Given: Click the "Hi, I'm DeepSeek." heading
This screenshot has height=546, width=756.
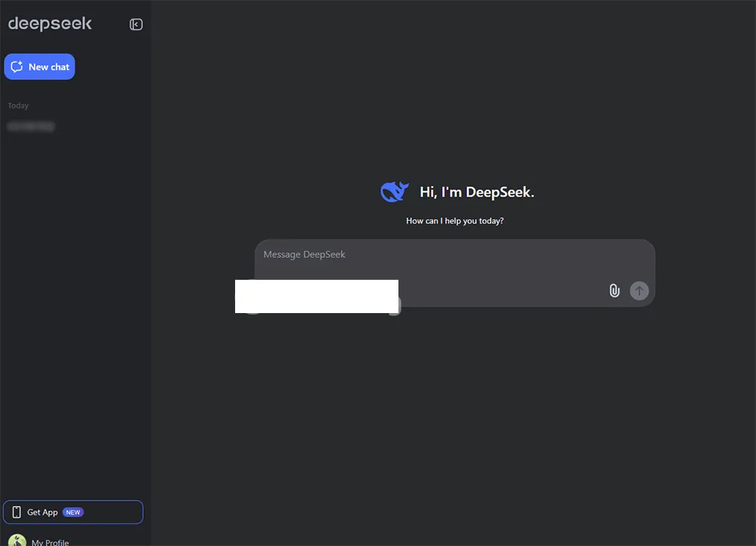Looking at the screenshot, I should tap(476, 191).
